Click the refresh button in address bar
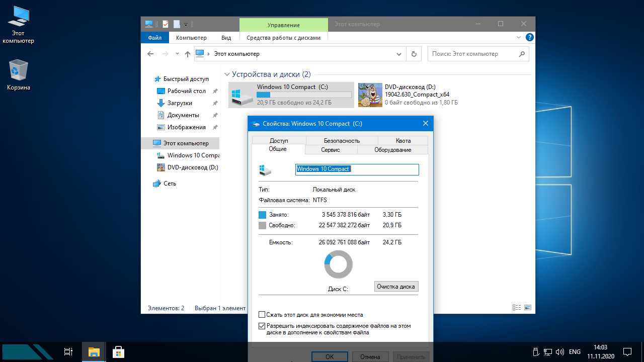Viewport: 644px width, 362px height. (414, 54)
